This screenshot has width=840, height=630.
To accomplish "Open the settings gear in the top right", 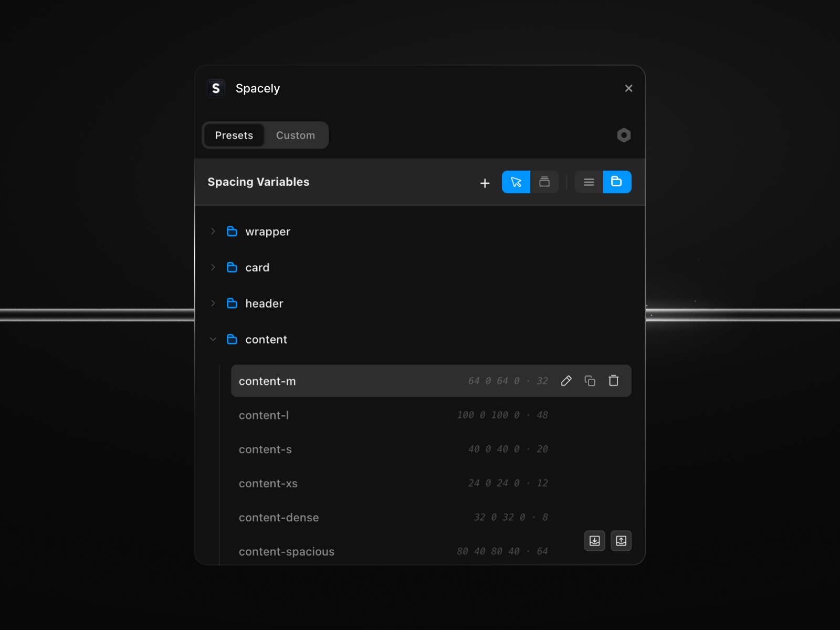I will click(624, 135).
